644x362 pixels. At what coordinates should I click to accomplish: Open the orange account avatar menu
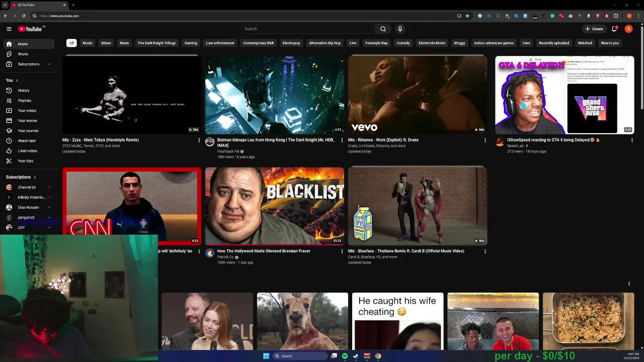click(x=628, y=29)
